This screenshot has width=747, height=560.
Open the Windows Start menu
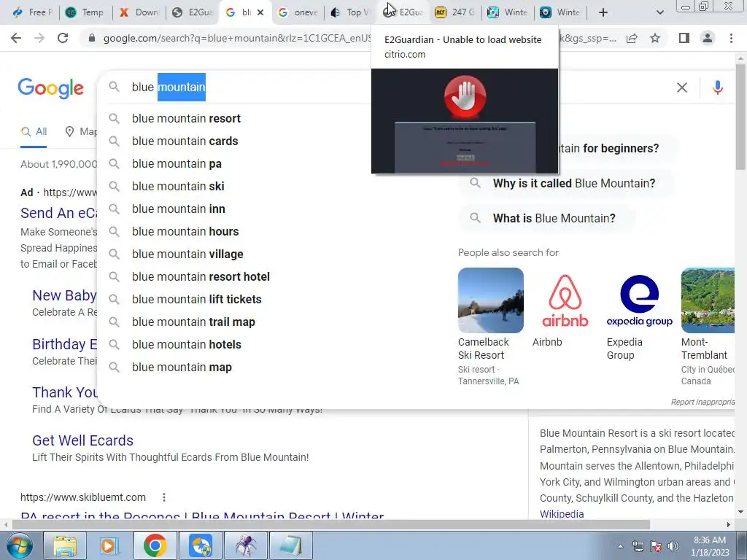pyautogui.click(x=19, y=545)
